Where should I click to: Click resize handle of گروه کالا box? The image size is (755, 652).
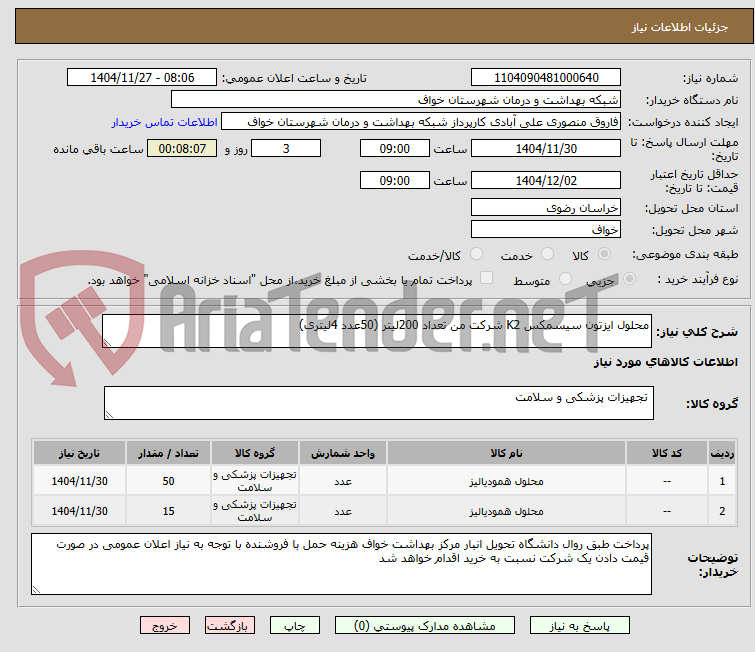pyautogui.click(x=109, y=414)
